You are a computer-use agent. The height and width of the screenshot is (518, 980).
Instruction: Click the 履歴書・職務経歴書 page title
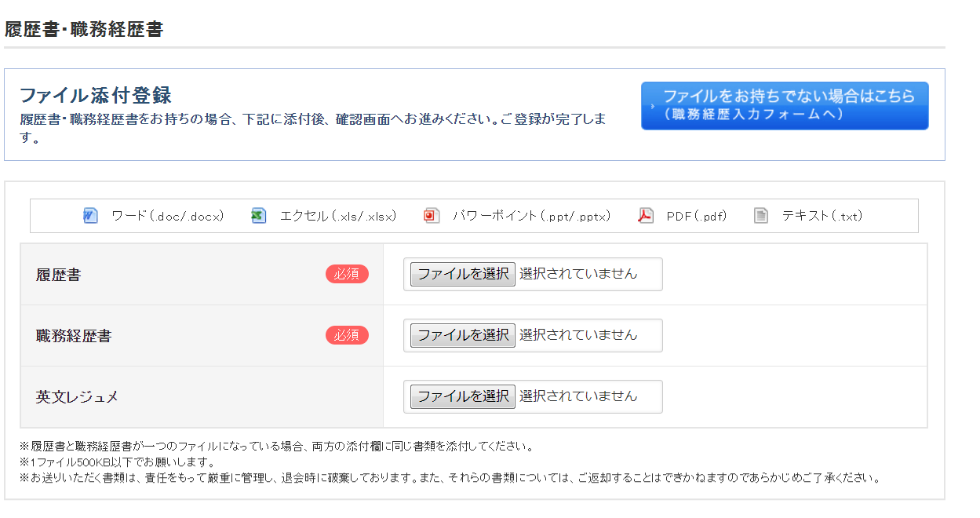84,30
